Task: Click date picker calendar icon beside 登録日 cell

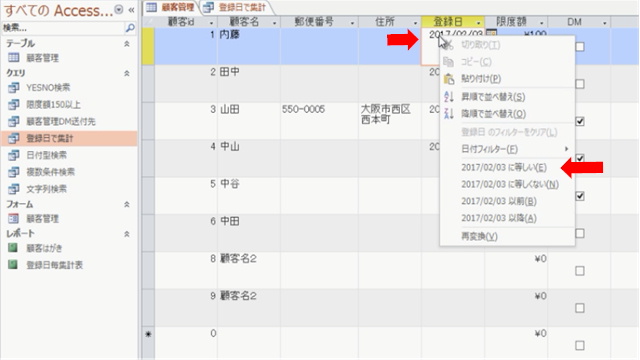Action: [491, 33]
